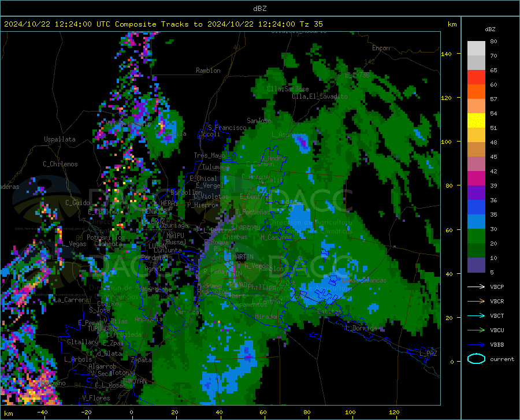Click the cyan VBCT arrow in legend
The height and width of the screenshot is (420, 520).
point(476,315)
